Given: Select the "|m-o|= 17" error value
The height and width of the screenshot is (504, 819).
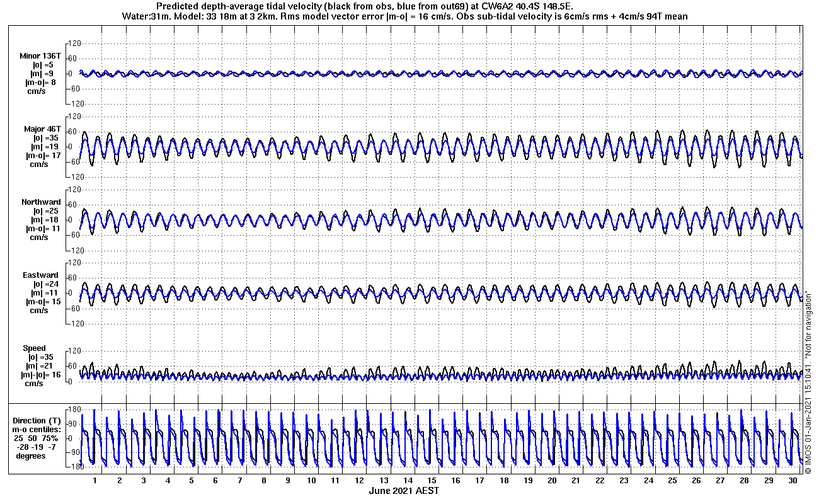Looking at the screenshot, I should pyautogui.click(x=43, y=155).
